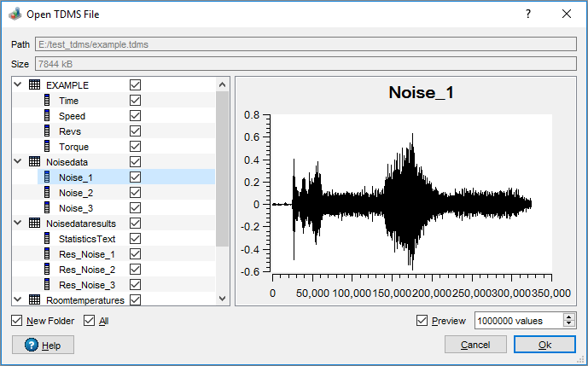Screen dimensions: 588x366
Task: Click the Noisedataresults group table icon
Action: coord(34,223)
